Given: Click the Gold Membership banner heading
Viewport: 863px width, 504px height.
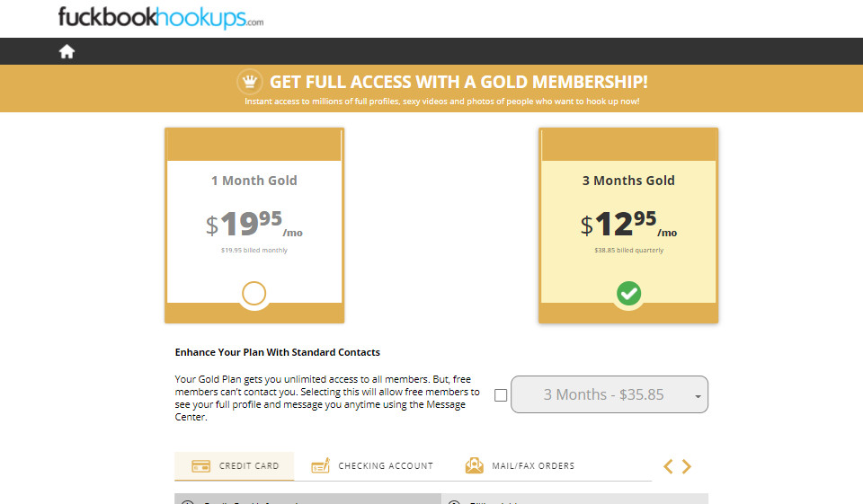Looking at the screenshot, I should (x=458, y=82).
